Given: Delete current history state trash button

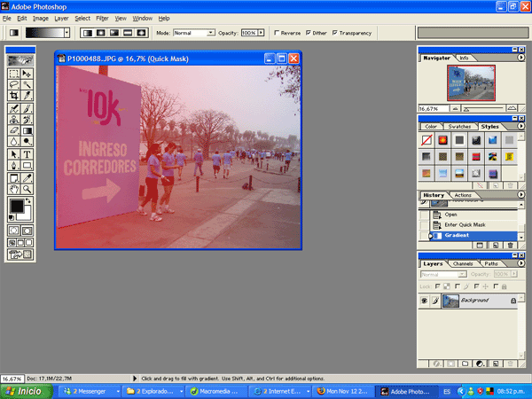Looking at the screenshot, I should [x=511, y=246].
